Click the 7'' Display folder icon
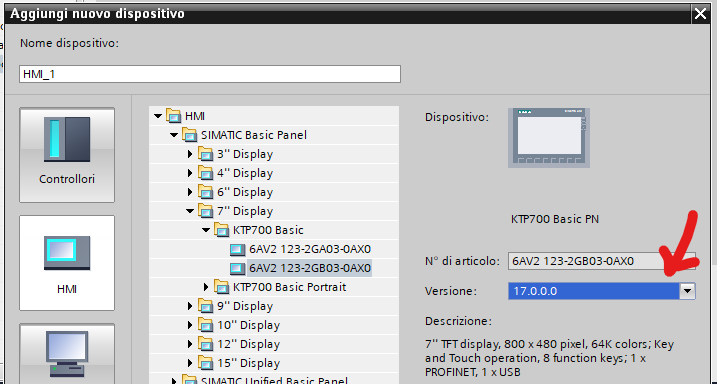Image resolution: width=717 pixels, height=384 pixels. click(x=206, y=211)
